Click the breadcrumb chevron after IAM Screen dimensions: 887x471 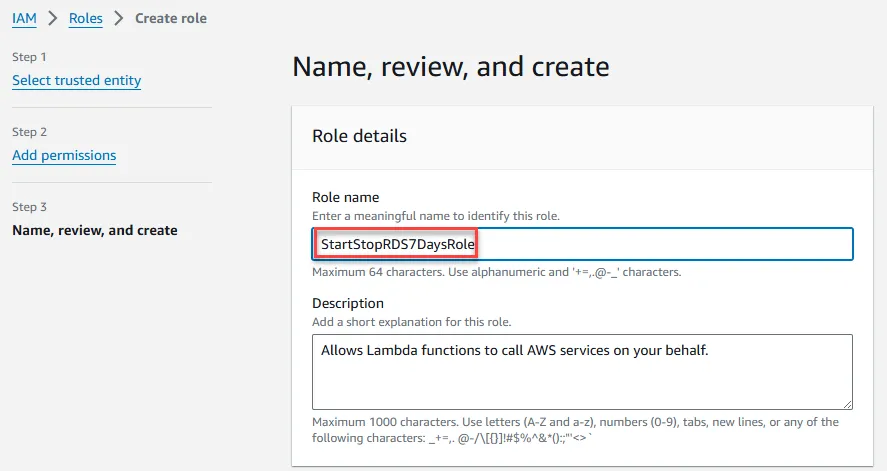click(x=53, y=18)
